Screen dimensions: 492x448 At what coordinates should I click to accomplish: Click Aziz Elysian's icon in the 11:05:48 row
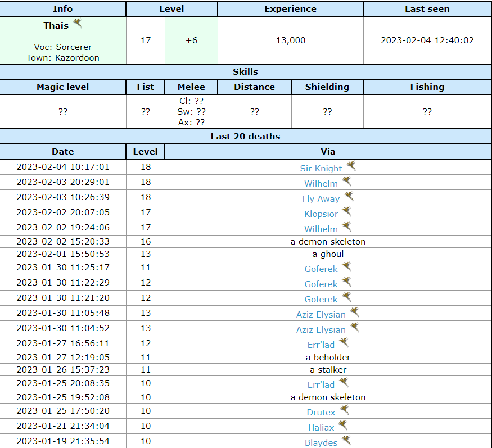pyautogui.click(x=354, y=313)
